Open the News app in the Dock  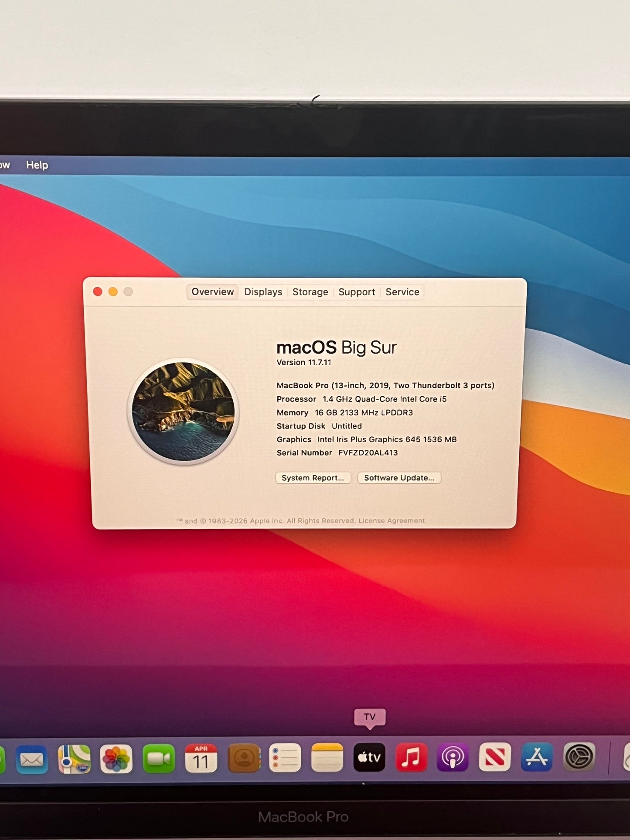[495, 757]
